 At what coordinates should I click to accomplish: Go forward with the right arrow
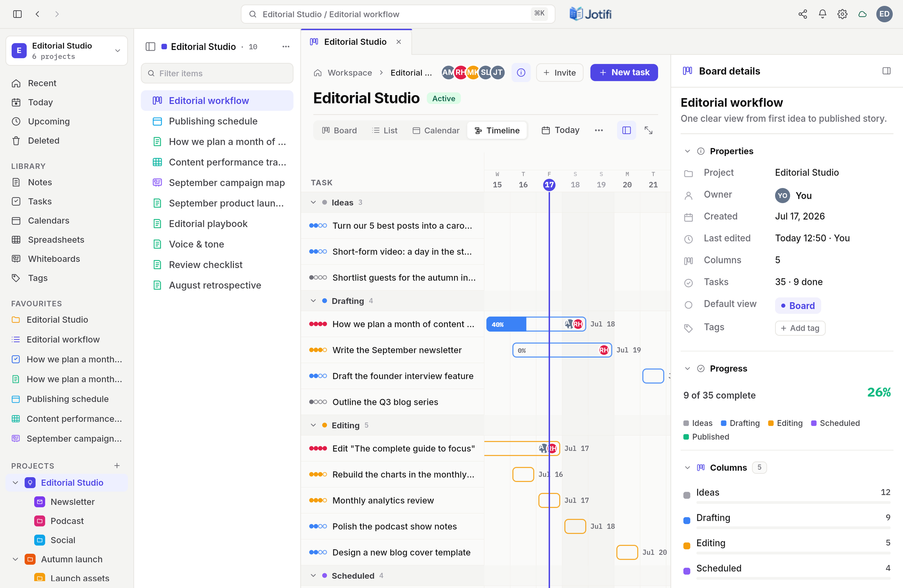tap(57, 14)
